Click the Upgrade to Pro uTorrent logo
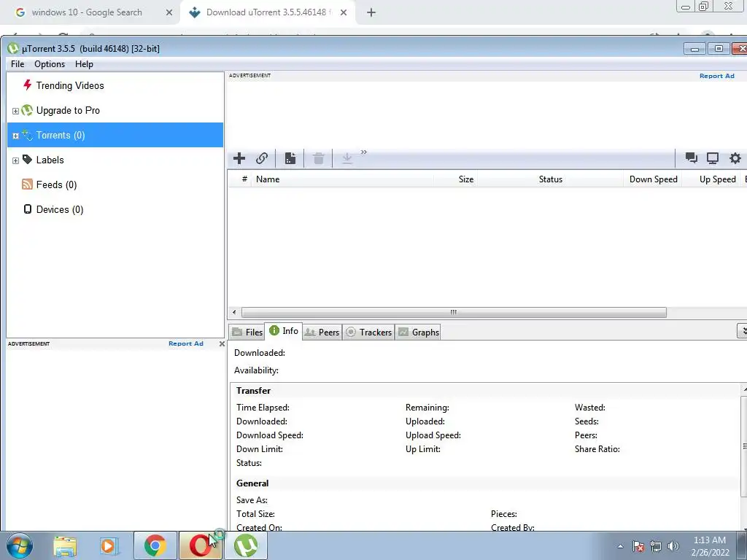 (x=27, y=111)
